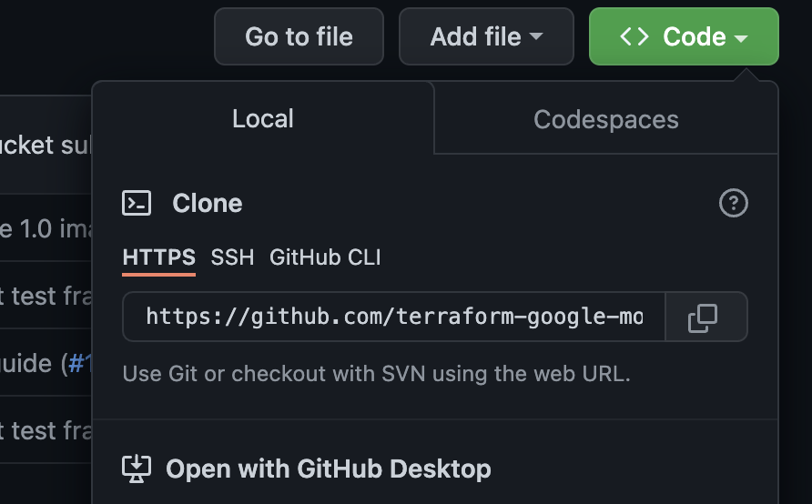Choose the GitHub CLI clone option

[325, 257]
